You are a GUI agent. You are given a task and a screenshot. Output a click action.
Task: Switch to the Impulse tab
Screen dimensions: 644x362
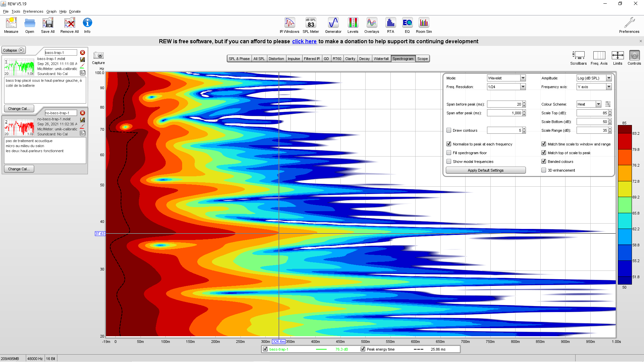(x=294, y=59)
